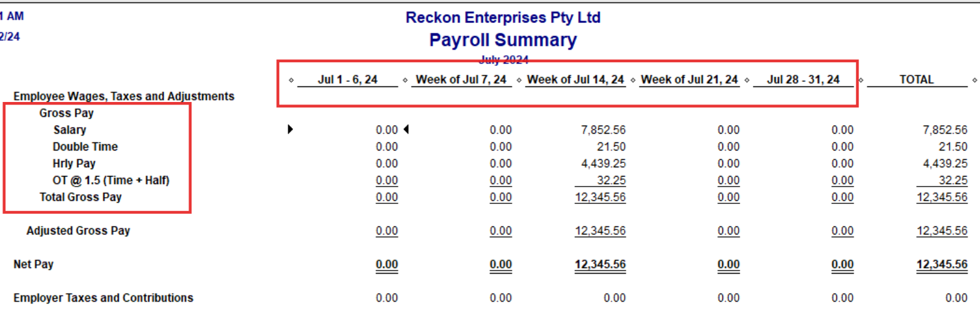The width and height of the screenshot is (980, 319).
Task: Click the diamond handle before Jul 1 - 6, 24
Action: 291,80
